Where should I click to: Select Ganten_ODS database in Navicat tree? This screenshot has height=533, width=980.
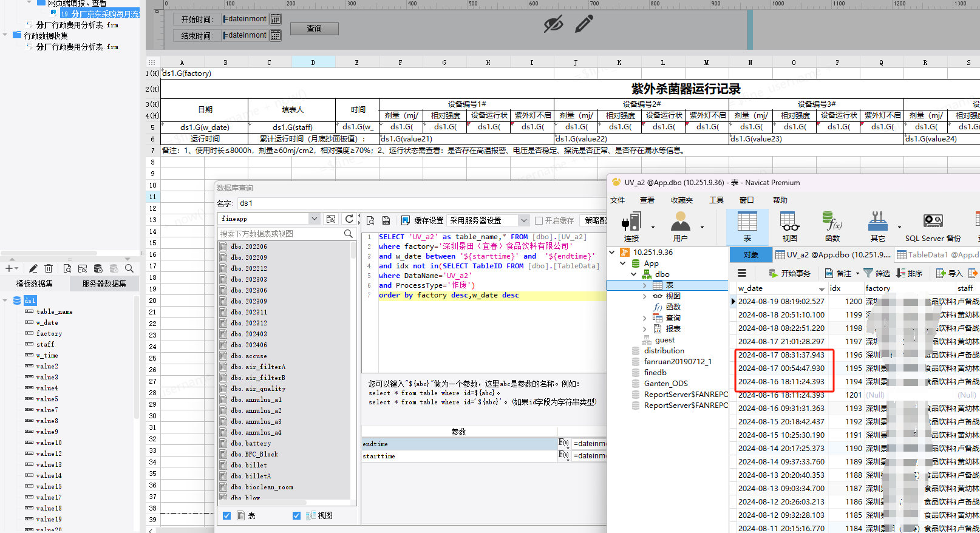pyautogui.click(x=665, y=384)
